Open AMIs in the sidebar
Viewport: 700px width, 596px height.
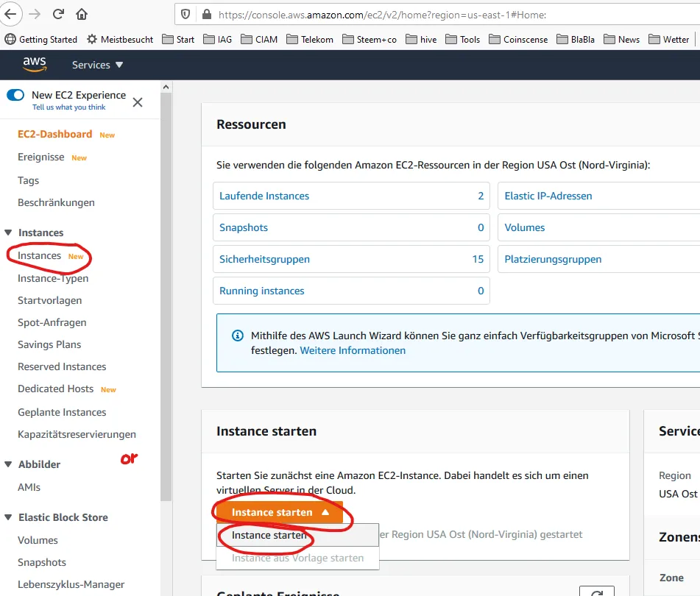point(29,487)
